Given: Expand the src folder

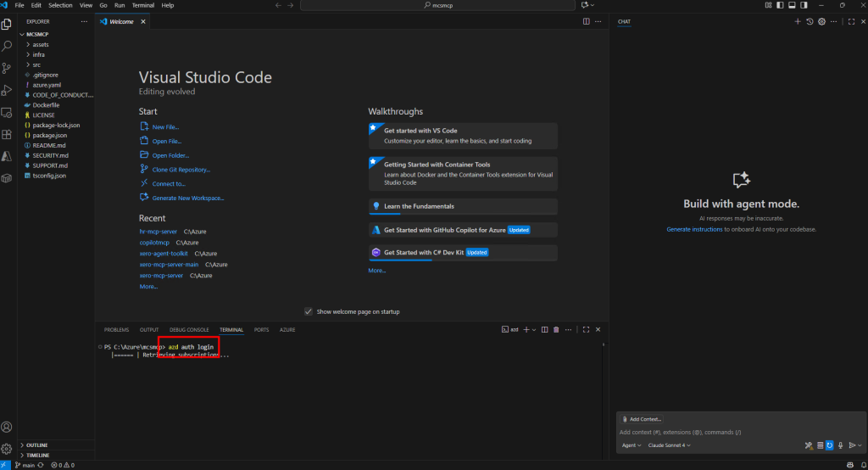Looking at the screenshot, I should click(x=36, y=64).
